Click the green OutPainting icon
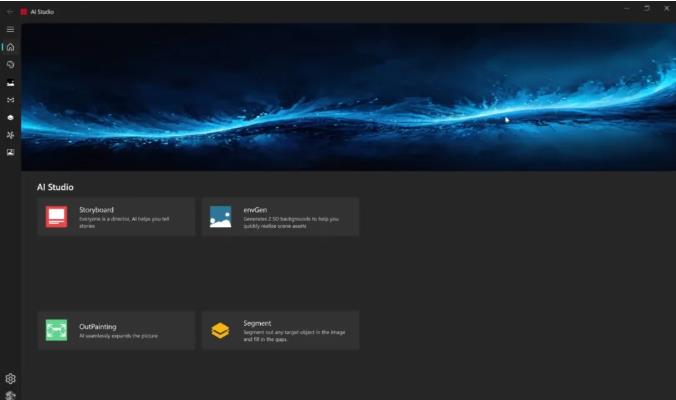The image size is (676, 400). click(x=56, y=330)
